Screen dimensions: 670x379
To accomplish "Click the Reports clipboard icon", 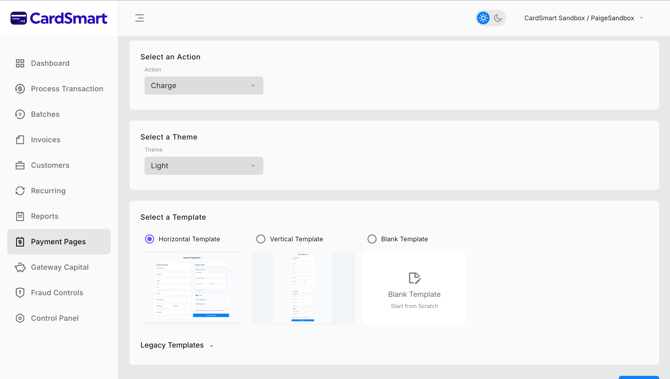I will (x=20, y=216).
